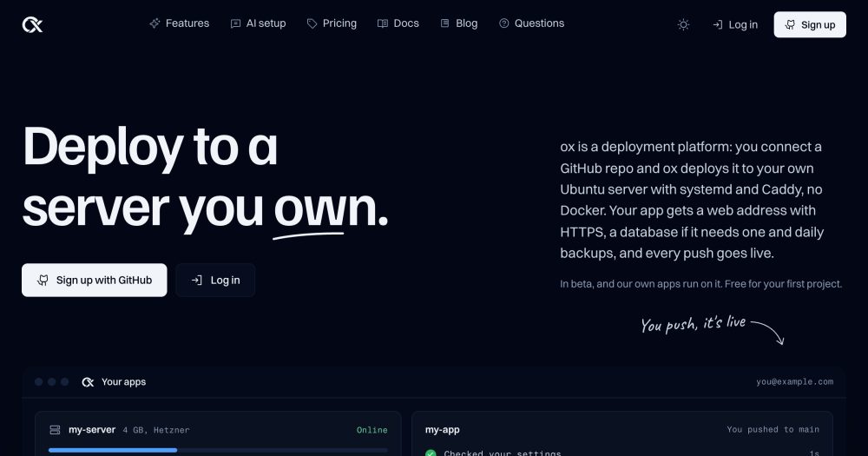Open the Docs nav link
Viewport: 868px width, 456px height.
click(x=398, y=23)
